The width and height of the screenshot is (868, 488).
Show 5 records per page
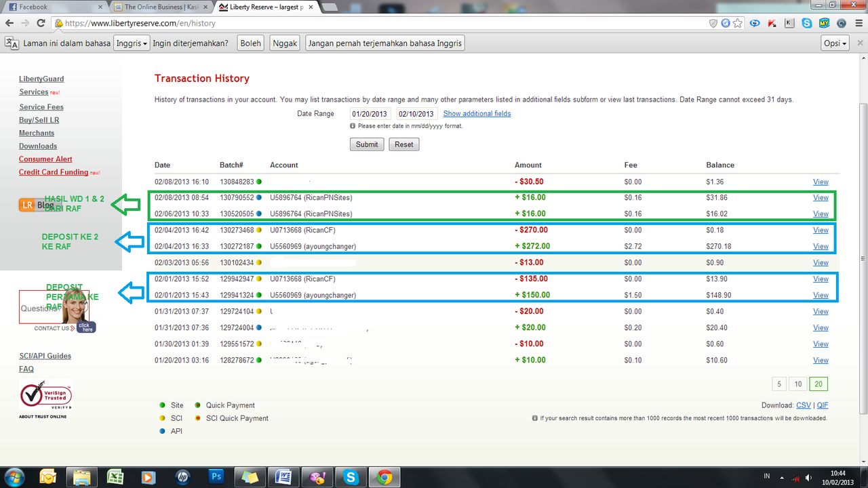point(779,384)
